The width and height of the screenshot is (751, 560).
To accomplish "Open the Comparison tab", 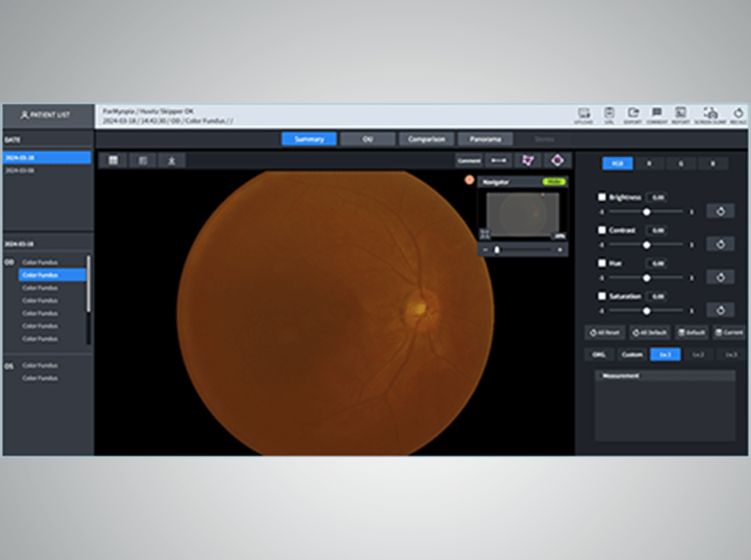I will point(426,139).
